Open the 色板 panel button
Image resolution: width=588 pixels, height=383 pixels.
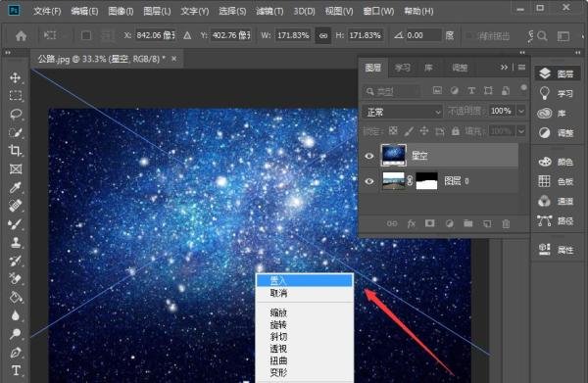pos(557,181)
